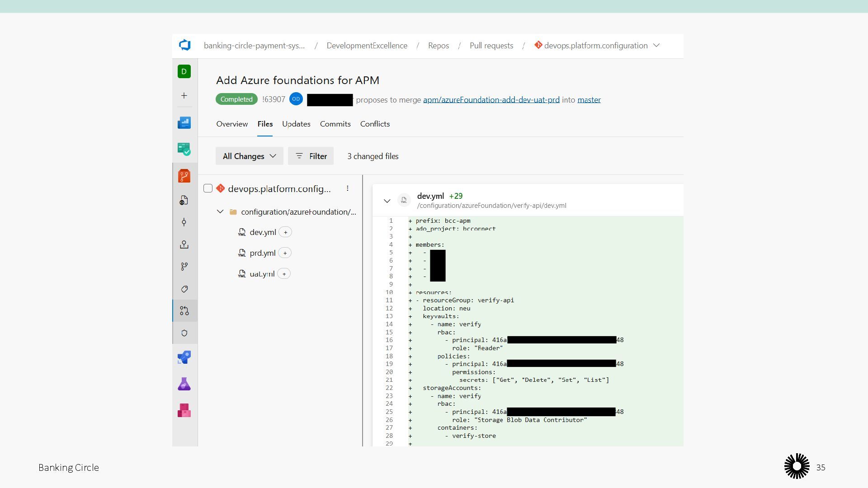Switch to the Commits tab
Viewport: 868px width, 488px height.
[335, 124]
